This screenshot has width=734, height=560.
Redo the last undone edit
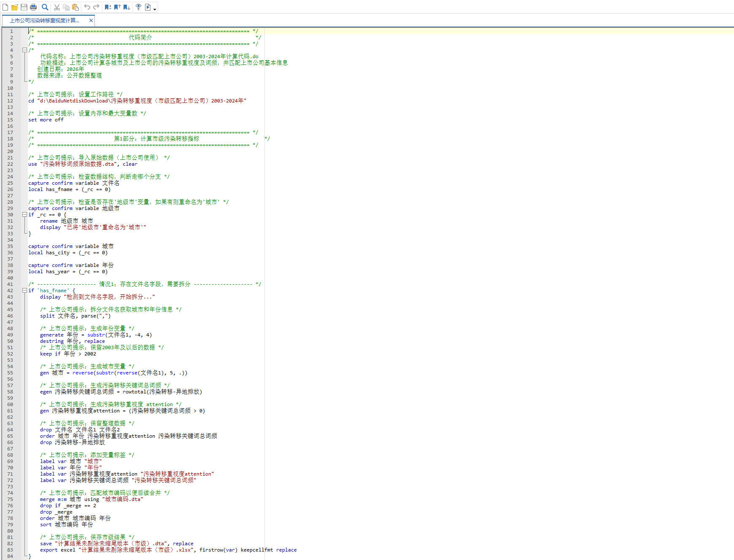(96, 7)
